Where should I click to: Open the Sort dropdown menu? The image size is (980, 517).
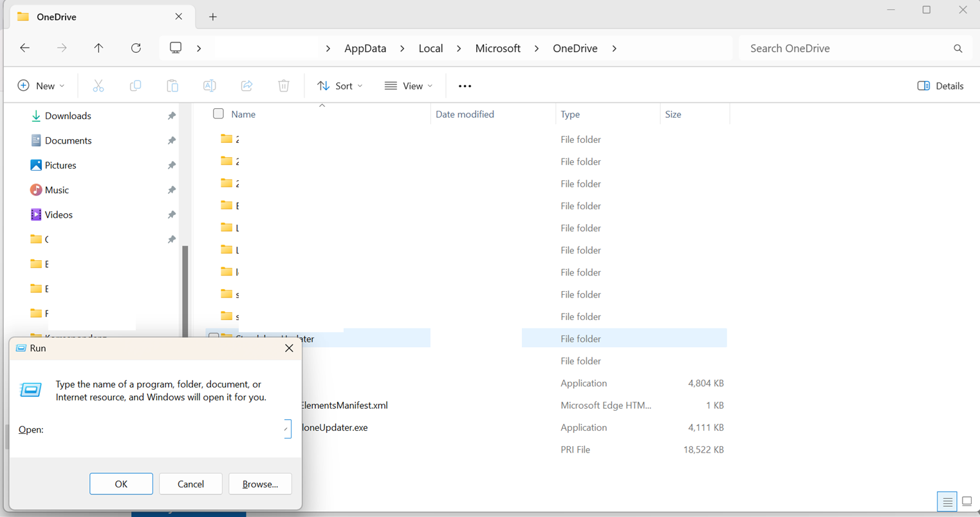340,86
